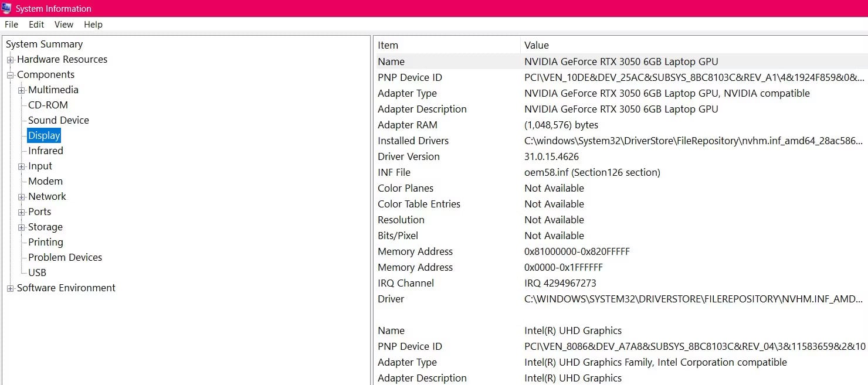Select the Multimedia tree item
Viewport: 868px width, 385px height.
point(53,90)
